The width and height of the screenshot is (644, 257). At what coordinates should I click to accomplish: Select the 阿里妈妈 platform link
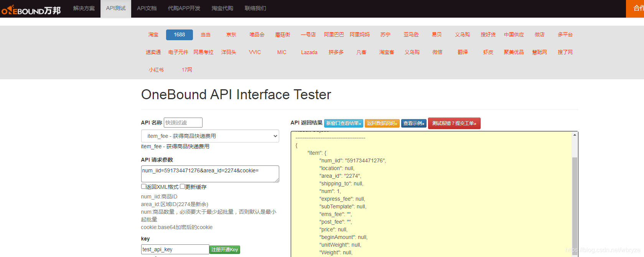click(x=360, y=34)
